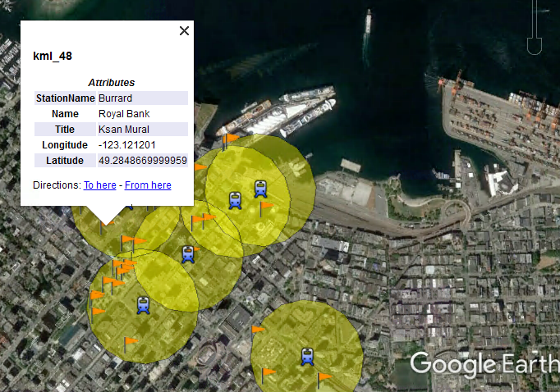The height and width of the screenshot is (392, 560).
Task: Close the kml_48 info balloon
Action: pyautogui.click(x=184, y=31)
